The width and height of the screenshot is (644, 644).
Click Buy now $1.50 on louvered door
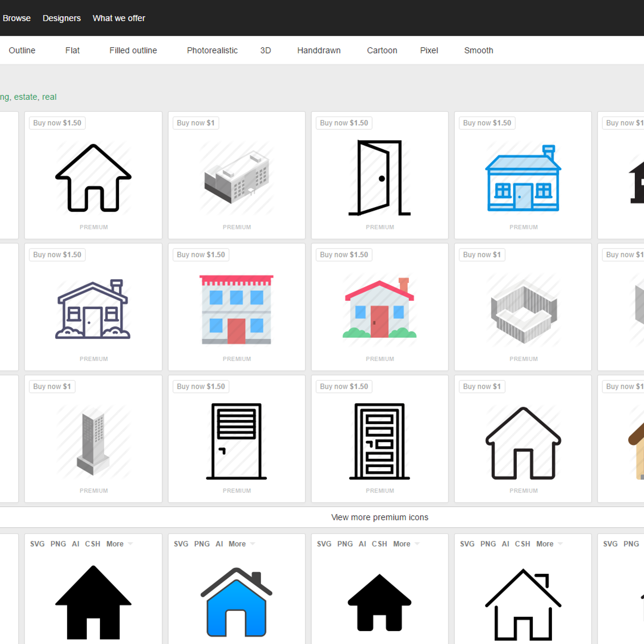[201, 386]
